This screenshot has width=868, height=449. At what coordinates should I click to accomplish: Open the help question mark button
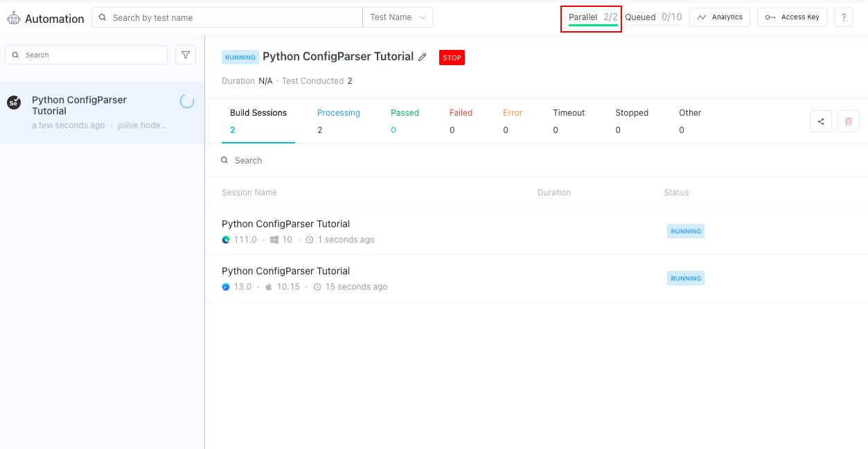(x=843, y=17)
